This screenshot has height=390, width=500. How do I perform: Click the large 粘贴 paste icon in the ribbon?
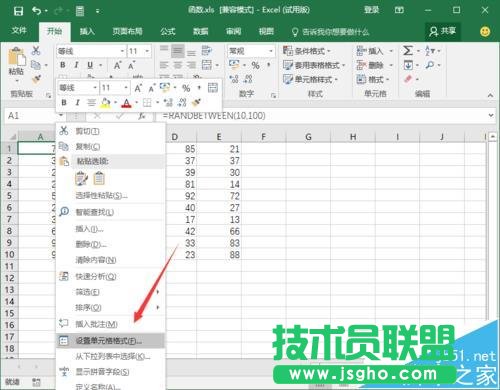pos(16,56)
